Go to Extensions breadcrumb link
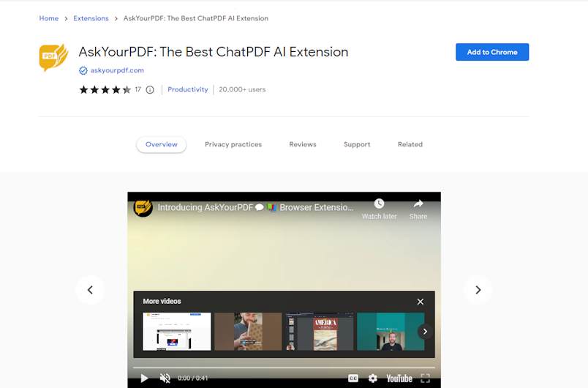The image size is (588, 388). pos(91,18)
